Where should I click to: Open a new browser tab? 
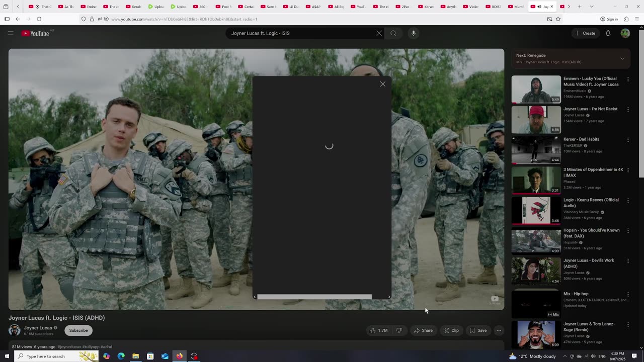[x=580, y=7]
